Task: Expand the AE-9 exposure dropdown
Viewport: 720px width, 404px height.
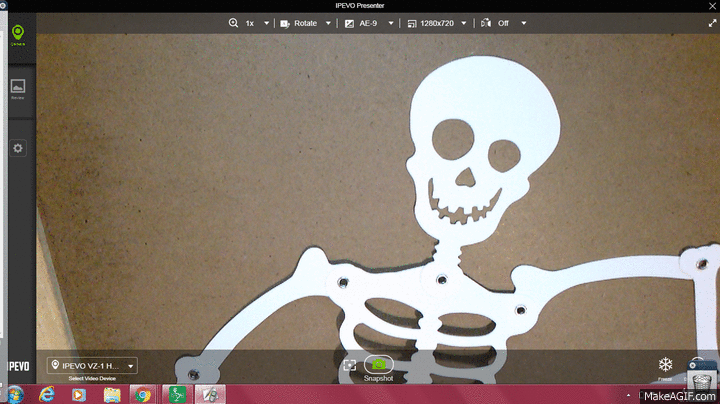Action: [392, 22]
